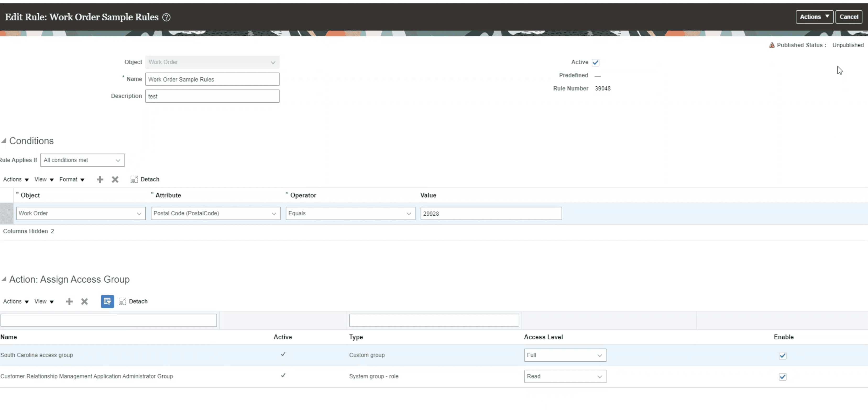Toggle Enable for CRM Administrator Group
Screen dimensions: 868x413
coord(782,377)
